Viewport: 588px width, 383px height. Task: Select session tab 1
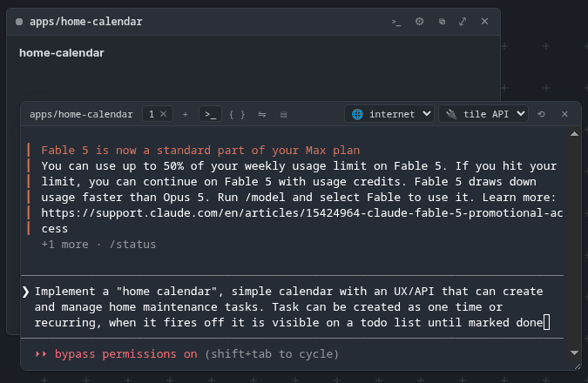point(152,114)
